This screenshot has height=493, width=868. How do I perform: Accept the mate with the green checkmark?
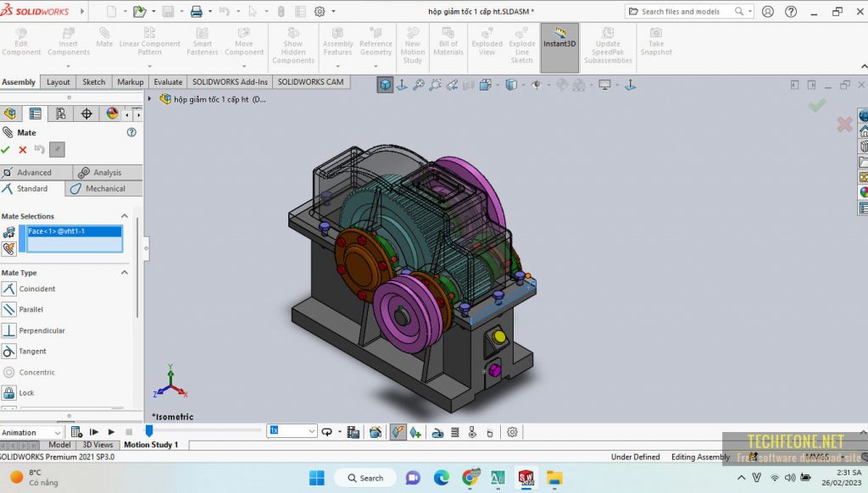(6, 149)
